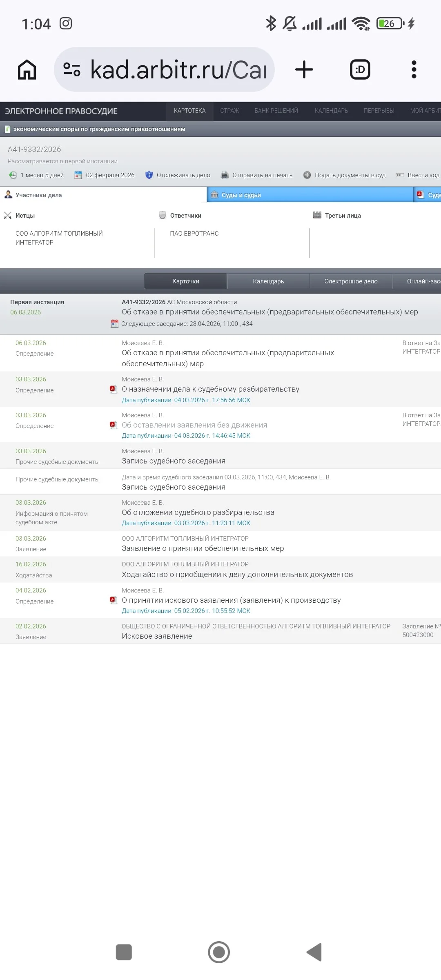Switch to the 'Участники дела' tab
The width and height of the screenshot is (441, 980).
(x=103, y=195)
